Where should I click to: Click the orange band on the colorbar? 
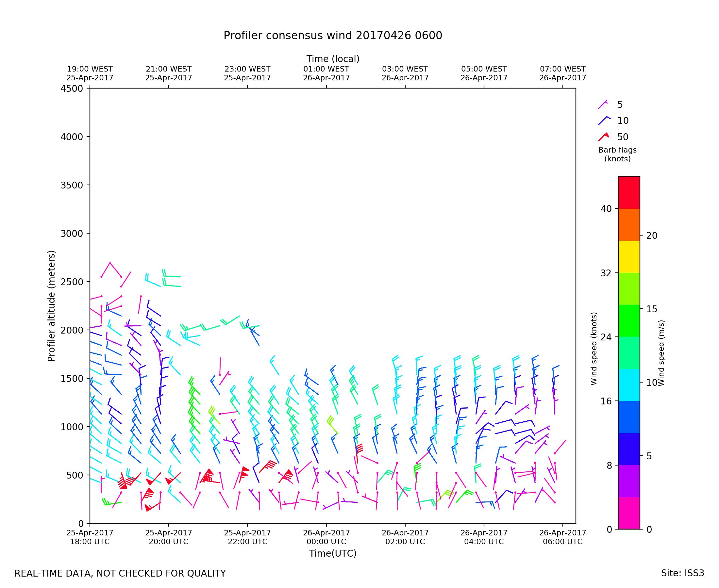629,224
